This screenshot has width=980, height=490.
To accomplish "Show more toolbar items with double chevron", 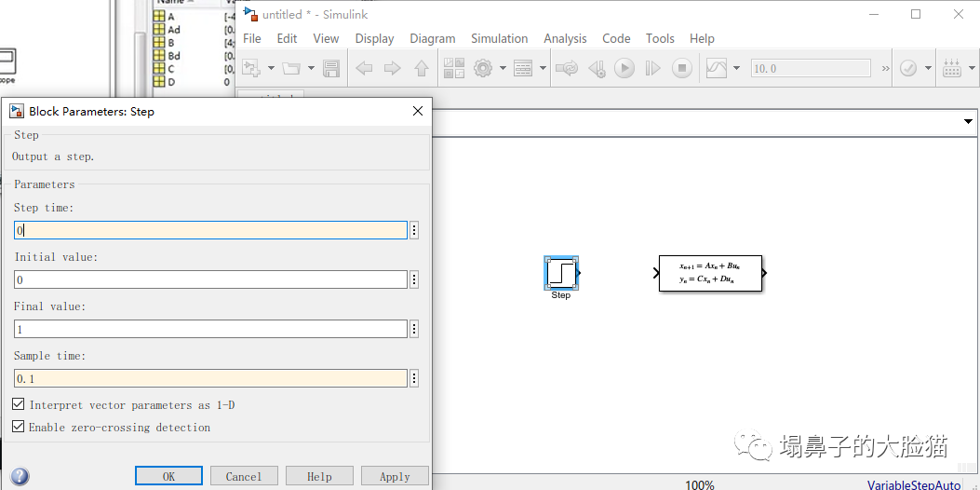I will click(x=885, y=68).
